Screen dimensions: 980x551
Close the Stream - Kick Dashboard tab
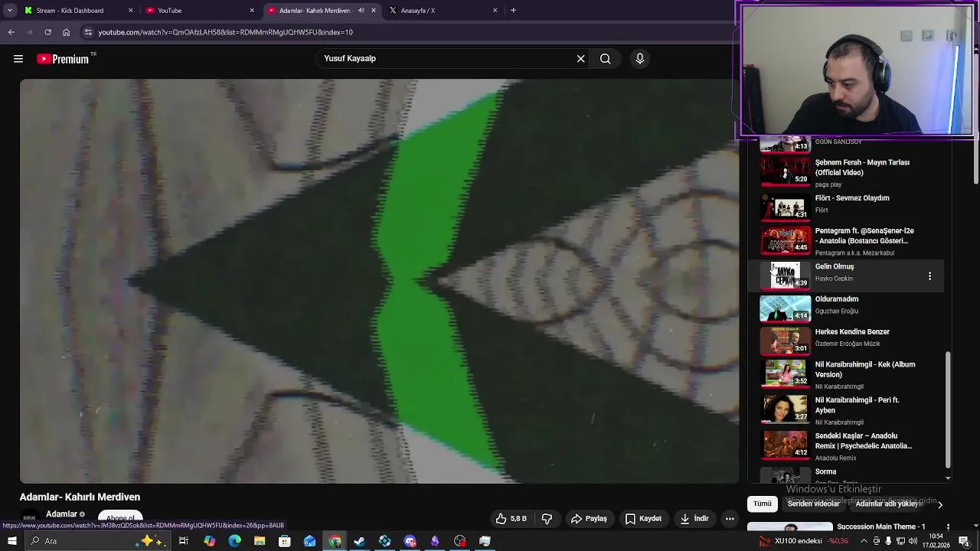[x=130, y=11]
